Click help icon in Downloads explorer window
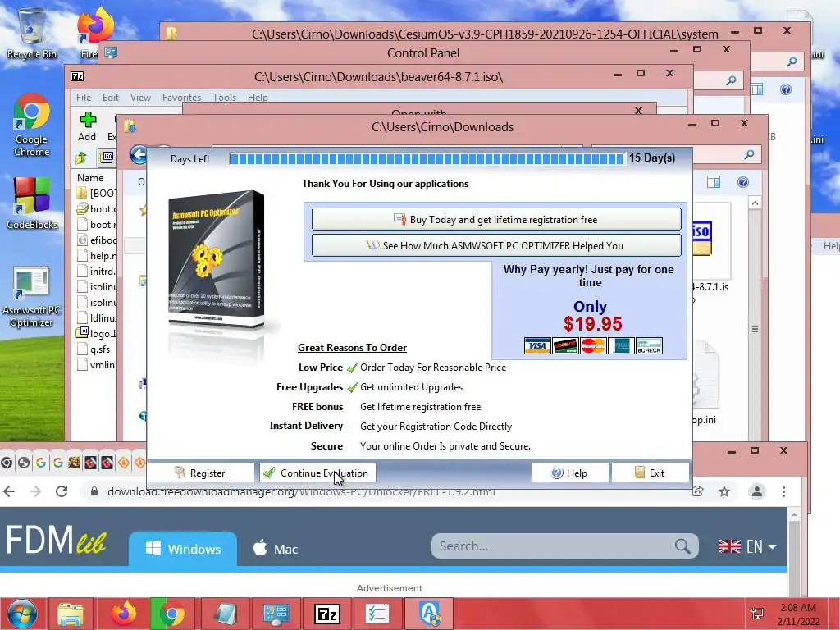Image resolution: width=840 pixels, height=630 pixels. pos(742,182)
